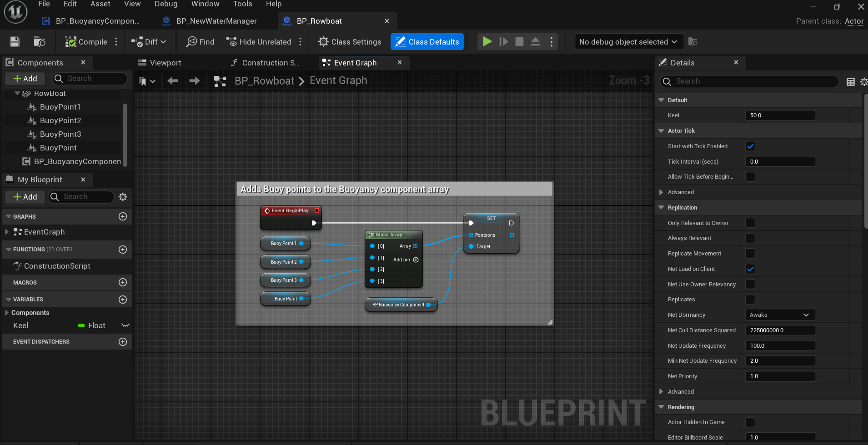868x445 pixels.
Task: Click the Stop simulation icon
Action: point(519,42)
